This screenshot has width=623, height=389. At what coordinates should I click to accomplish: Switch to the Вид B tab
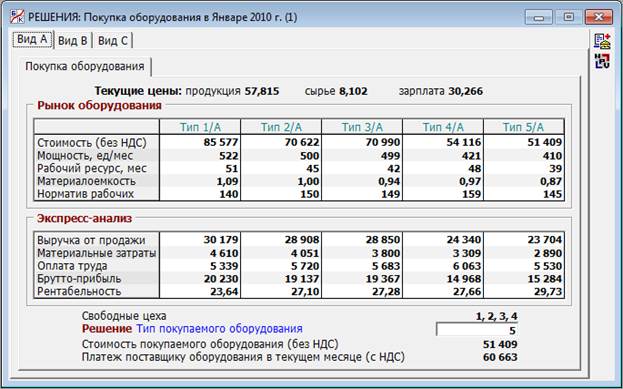73,41
